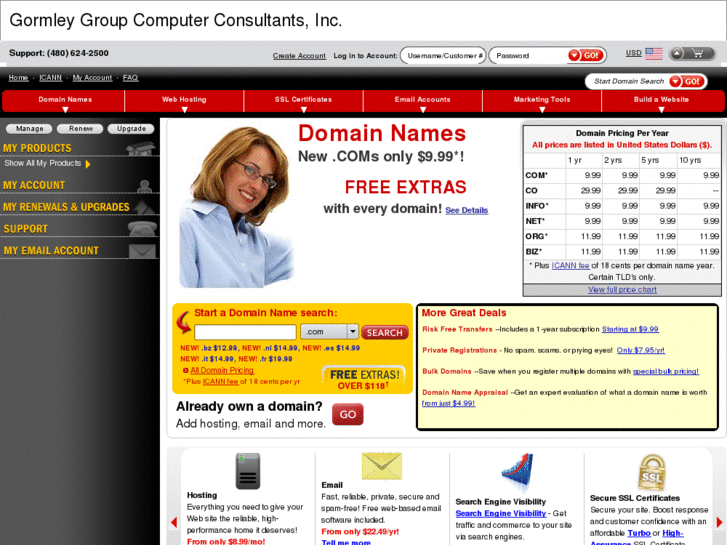Image resolution: width=727 pixels, height=545 pixels.
Task: Open MY RENEWALS & UPGRADES sidebar section
Action: pyautogui.click(x=66, y=207)
